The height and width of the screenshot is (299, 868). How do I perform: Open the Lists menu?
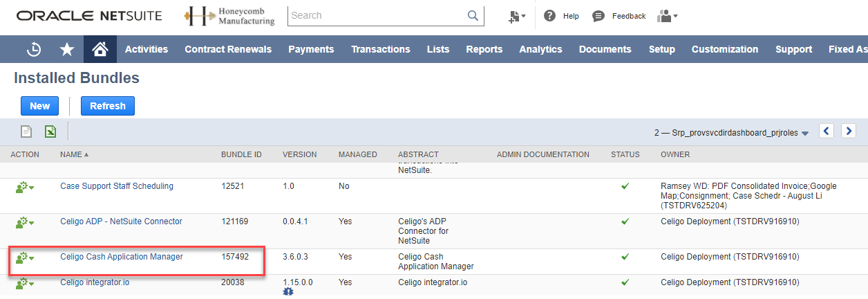click(x=438, y=49)
